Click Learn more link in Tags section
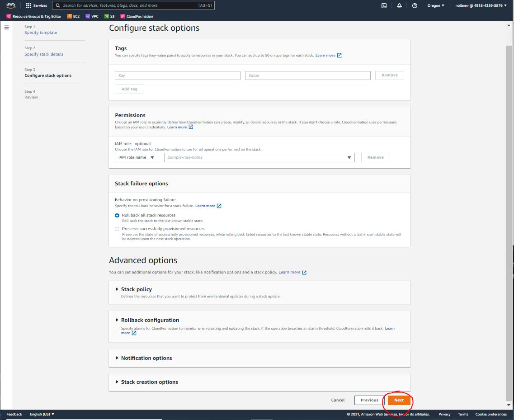Image resolution: width=514 pixels, height=420 pixels. (x=325, y=56)
